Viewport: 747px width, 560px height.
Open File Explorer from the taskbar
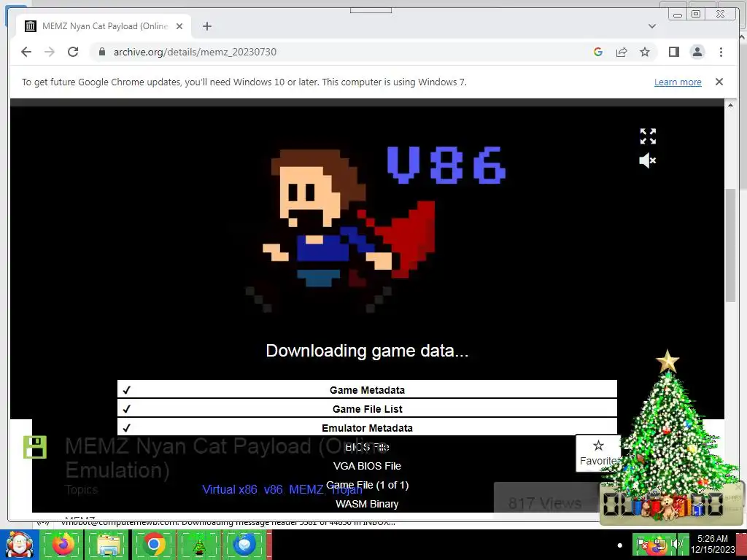108,545
